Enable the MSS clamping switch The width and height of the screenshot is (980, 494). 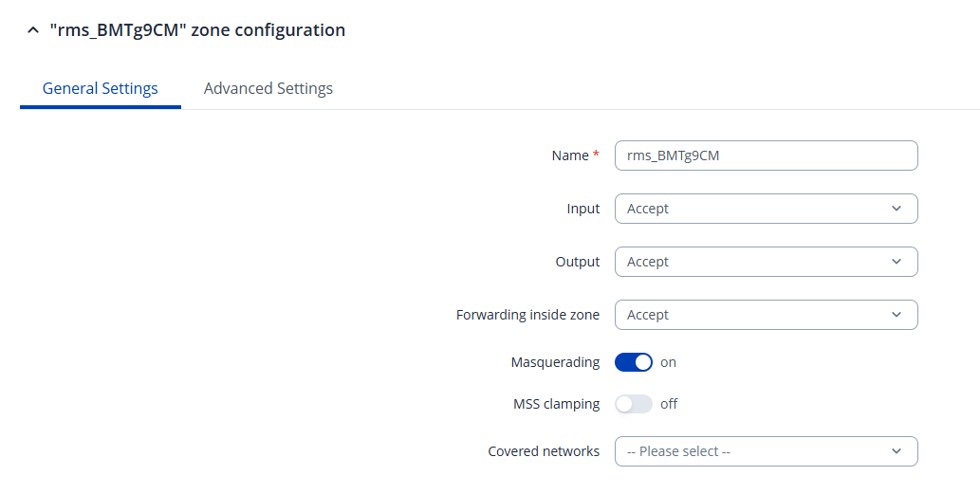(x=634, y=404)
